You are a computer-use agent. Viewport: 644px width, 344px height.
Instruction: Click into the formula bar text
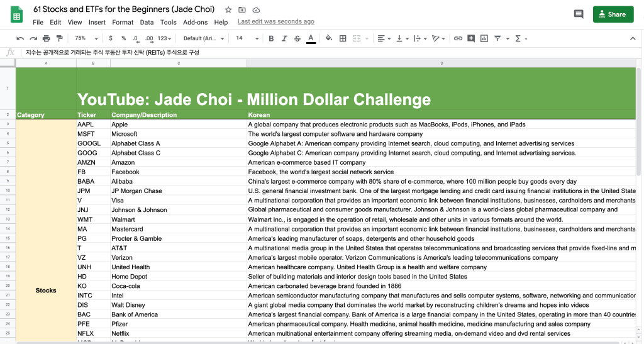point(113,53)
